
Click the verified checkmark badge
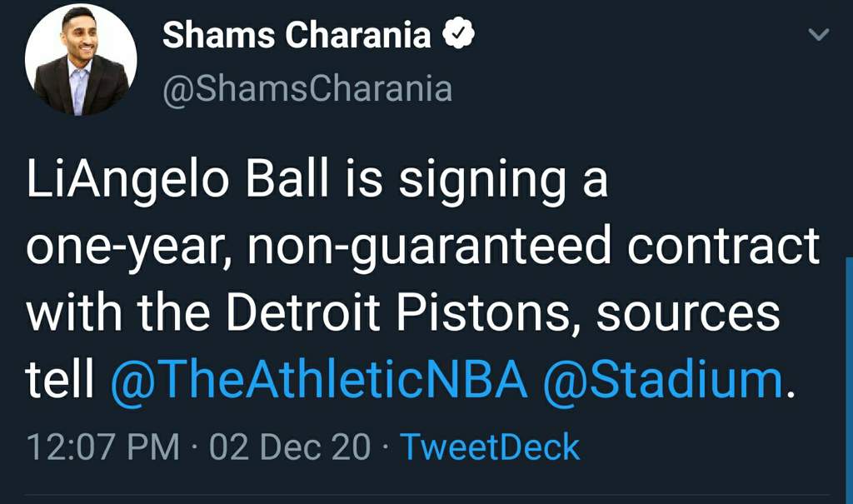pyautogui.click(x=458, y=33)
